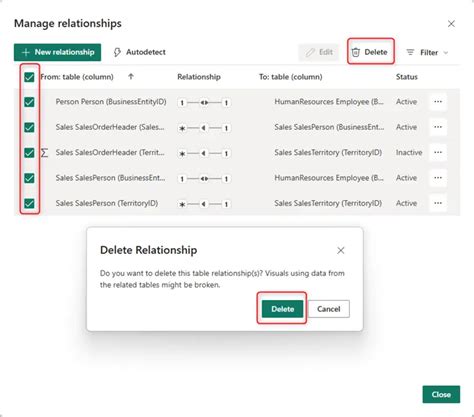
Task: Sort by the Status column header
Action: 407,77
